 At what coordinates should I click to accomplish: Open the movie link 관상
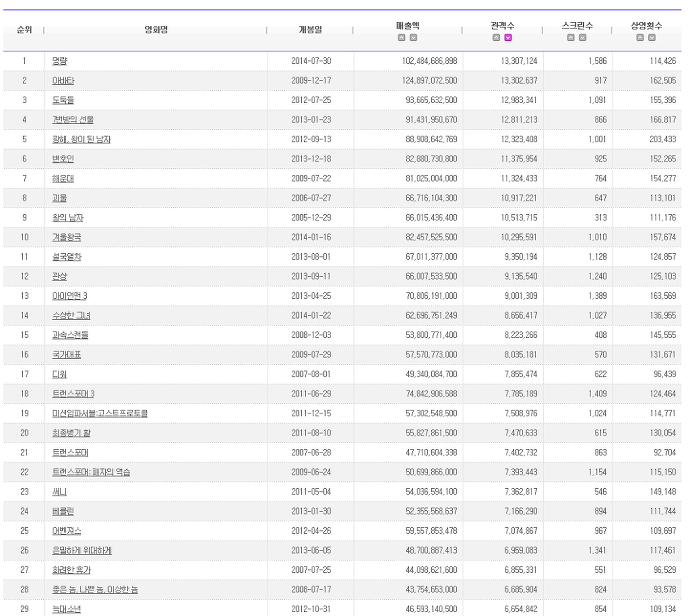tap(60, 277)
